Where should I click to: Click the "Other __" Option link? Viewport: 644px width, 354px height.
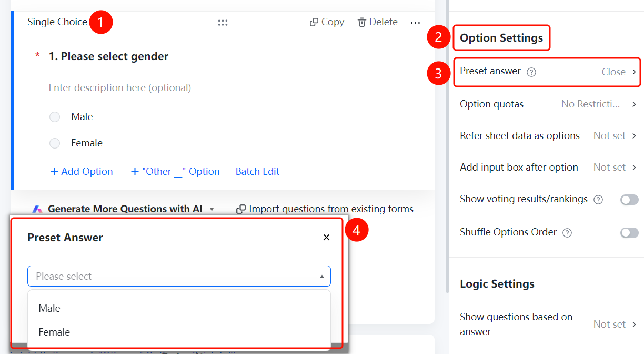coord(175,172)
